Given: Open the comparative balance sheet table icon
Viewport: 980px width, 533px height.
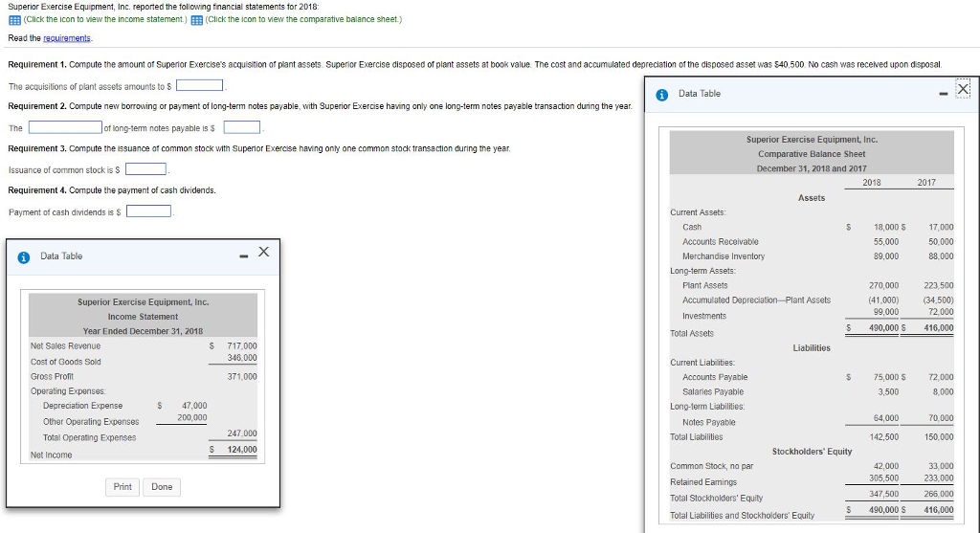Looking at the screenshot, I should point(196,20).
